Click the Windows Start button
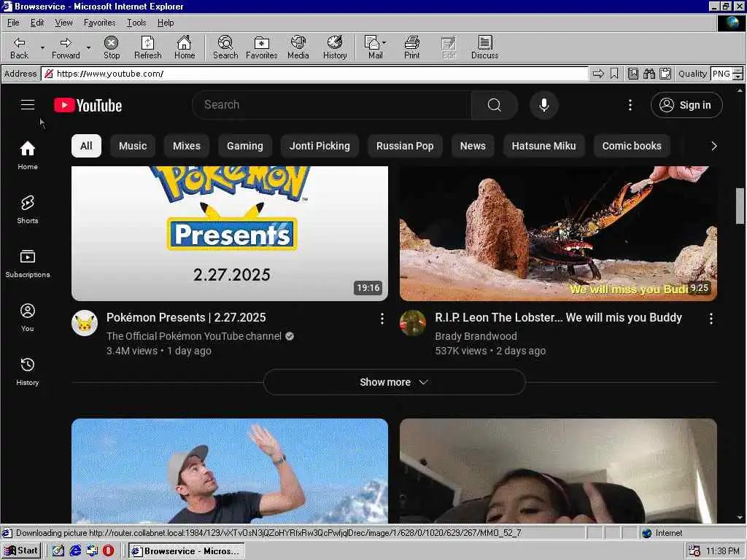Image resolution: width=747 pixels, height=560 pixels. point(21,551)
